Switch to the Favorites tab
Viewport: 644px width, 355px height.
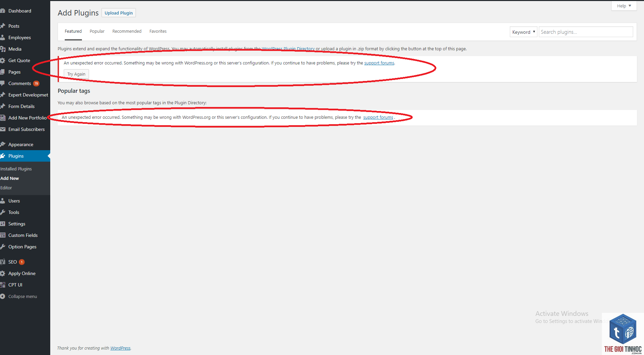click(x=158, y=31)
